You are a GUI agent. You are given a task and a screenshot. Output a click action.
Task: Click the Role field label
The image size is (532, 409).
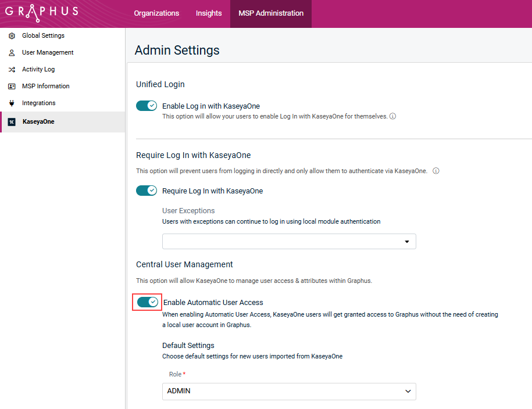(176, 374)
